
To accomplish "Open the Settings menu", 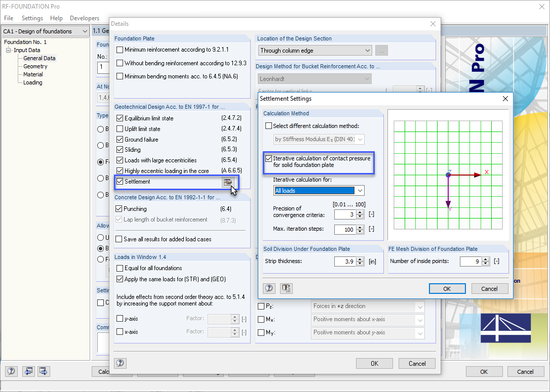I will (x=32, y=18).
